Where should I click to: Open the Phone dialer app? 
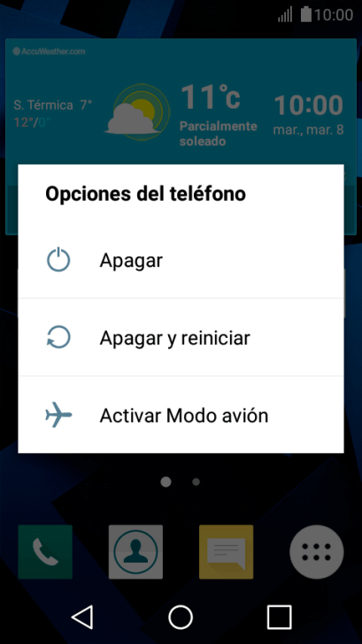[x=45, y=552]
